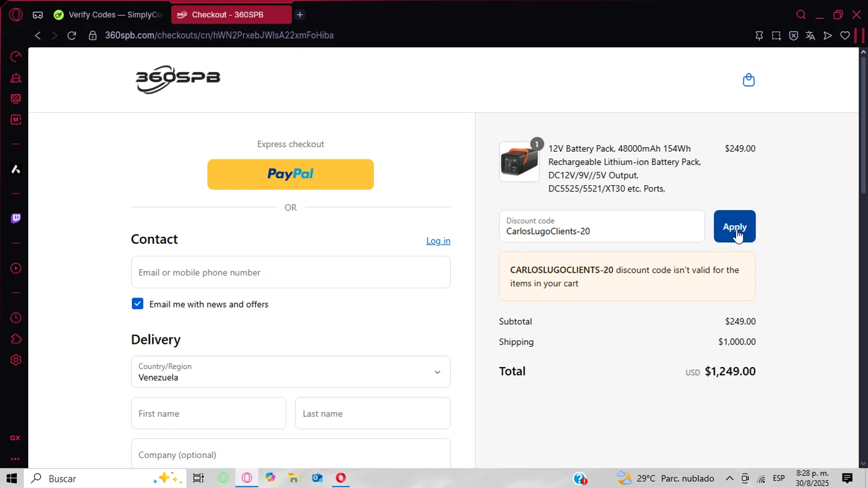Viewport: 868px width, 488px height.
Task: Click the send/flow arrow icon
Action: click(828, 35)
